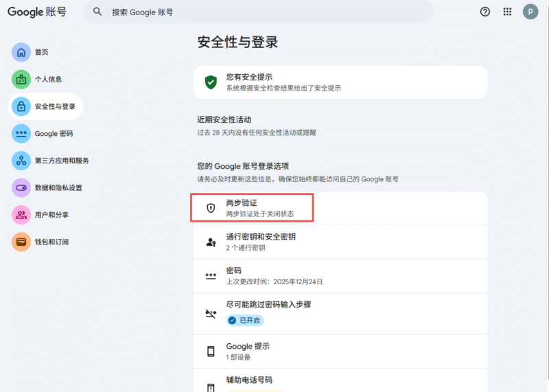Click the 两步验证 shield icon
Image resolution: width=549 pixels, height=392 pixels.
point(211,208)
